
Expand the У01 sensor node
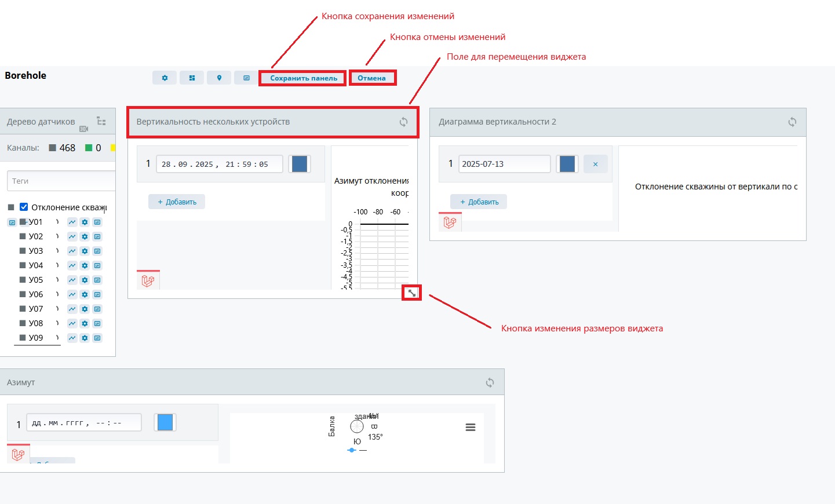tap(57, 222)
